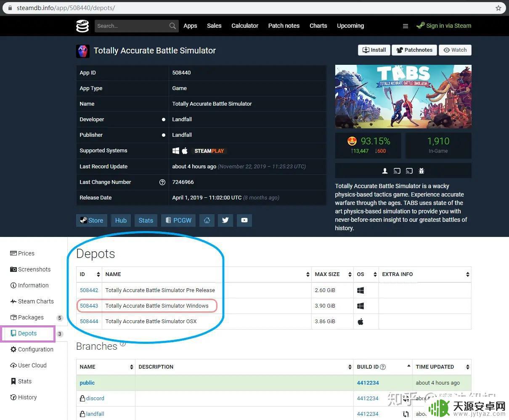Screen dimensions: 509x420
Task: Select the User Cloud sidebar tab
Action: 28,365
